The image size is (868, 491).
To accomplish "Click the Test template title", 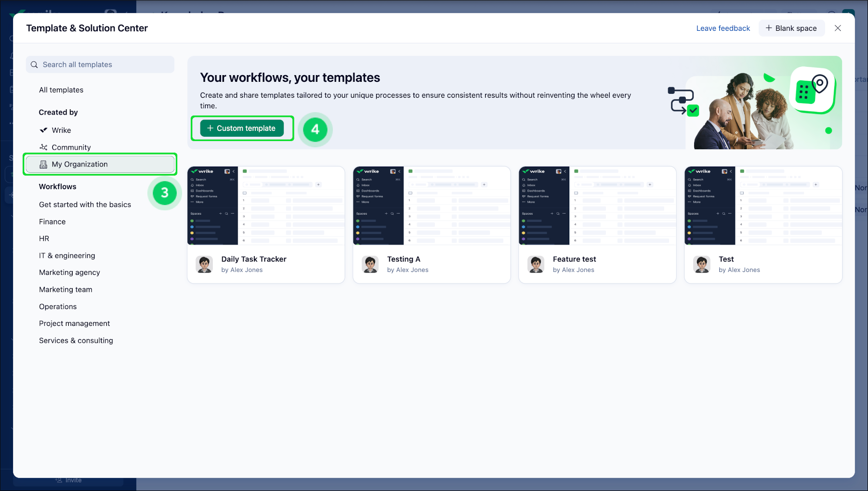I will click(726, 259).
